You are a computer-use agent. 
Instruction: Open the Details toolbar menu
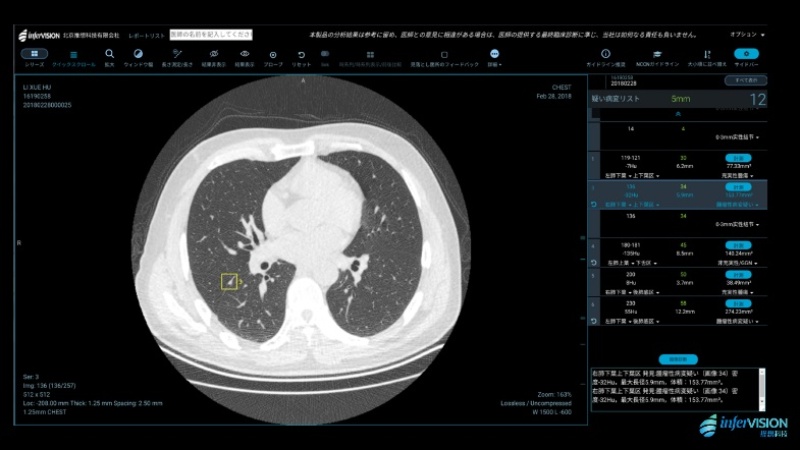pos(494,55)
